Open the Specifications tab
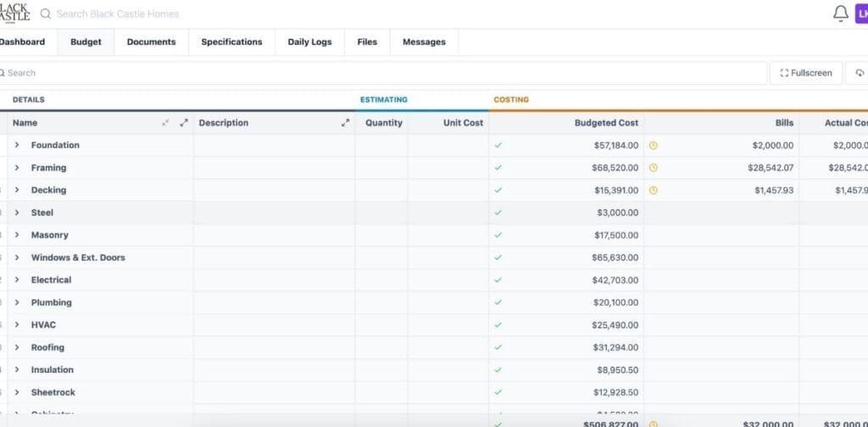 pos(231,42)
